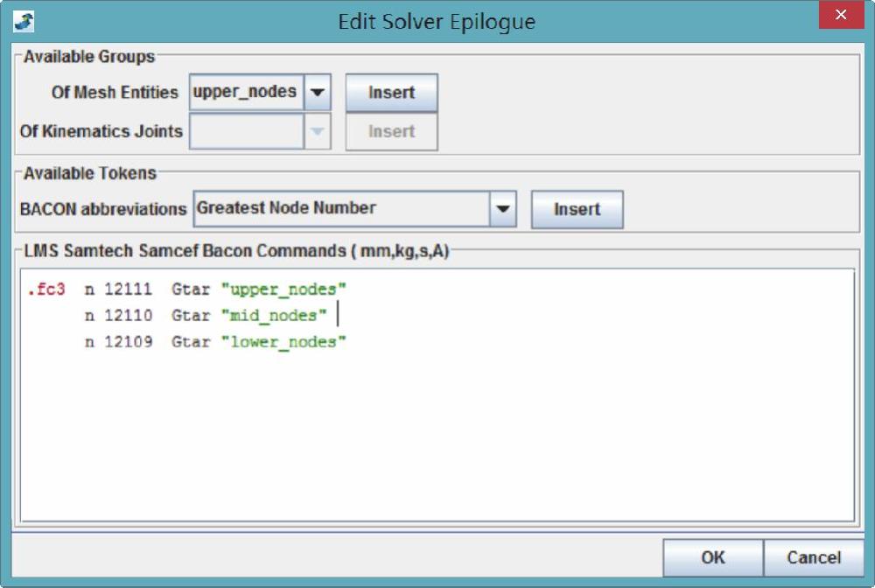Click node number 12109 in commands
This screenshot has height=588, width=875.
pyautogui.click(x=128, y=341)
